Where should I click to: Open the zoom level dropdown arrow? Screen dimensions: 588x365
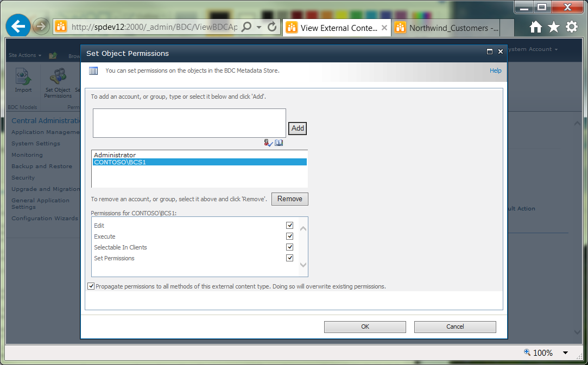click(x=566, y=353)
